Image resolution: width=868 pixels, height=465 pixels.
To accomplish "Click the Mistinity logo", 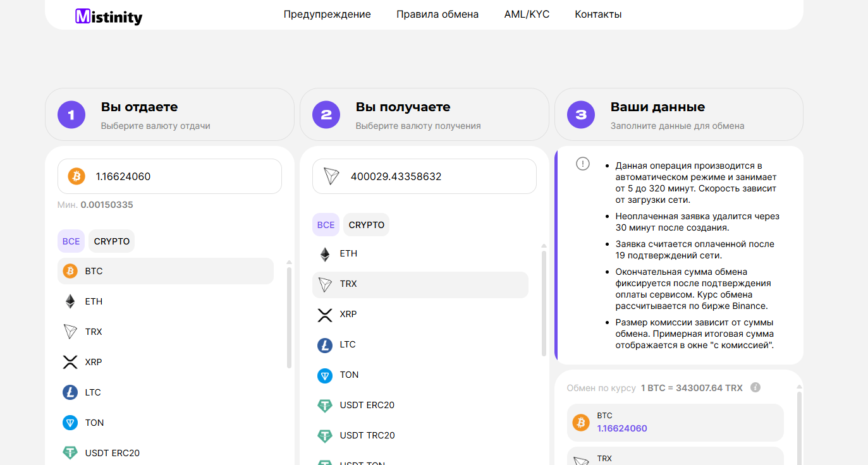I will [109, 16].
